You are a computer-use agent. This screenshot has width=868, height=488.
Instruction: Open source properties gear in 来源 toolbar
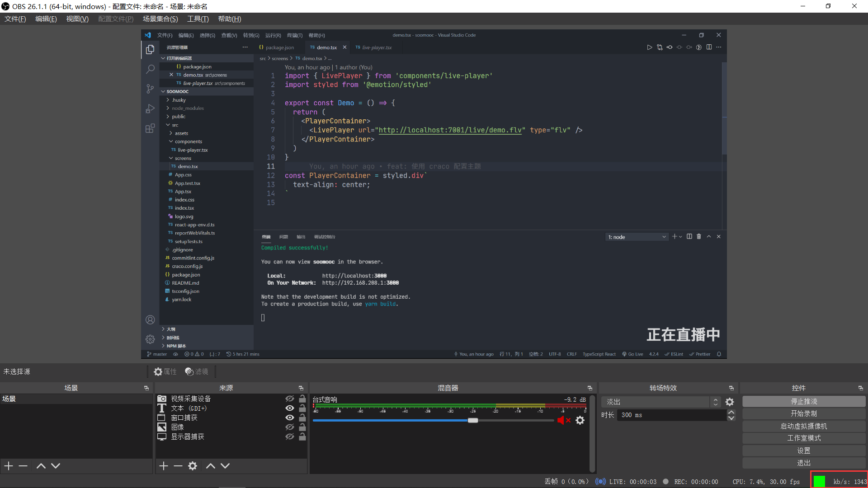(x=193, y=465)
